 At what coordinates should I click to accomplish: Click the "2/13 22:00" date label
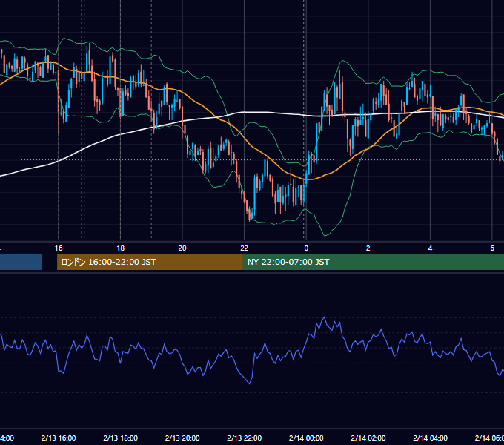pos(245,438)
